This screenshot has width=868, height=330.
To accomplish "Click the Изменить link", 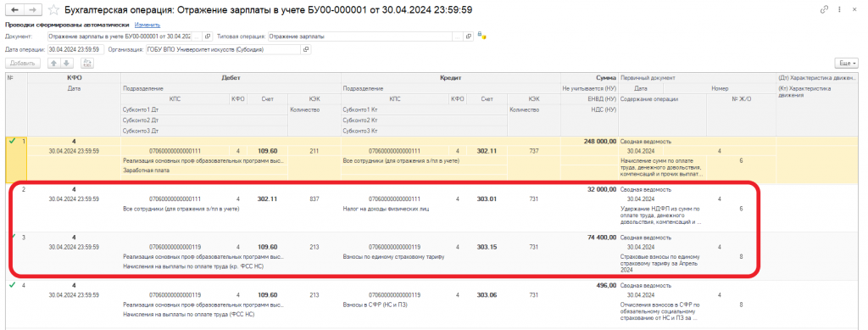I will click(x=147, y=25).
